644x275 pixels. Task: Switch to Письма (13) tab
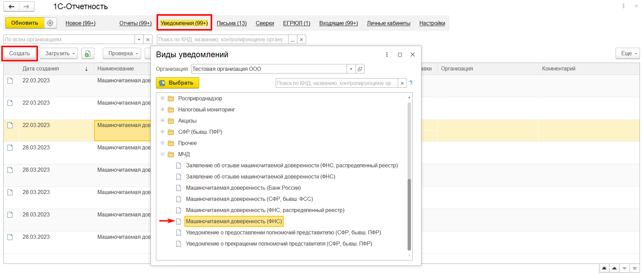[x=232, y=23]
